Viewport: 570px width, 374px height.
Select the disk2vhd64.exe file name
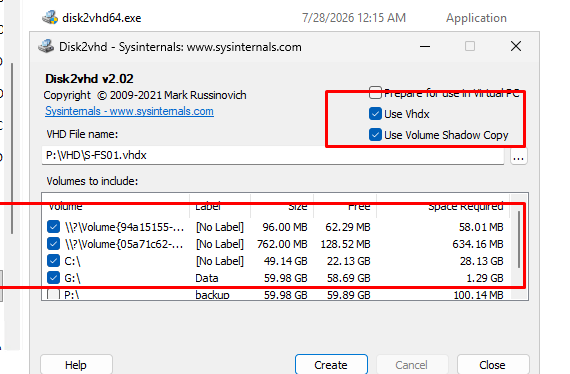102,18
